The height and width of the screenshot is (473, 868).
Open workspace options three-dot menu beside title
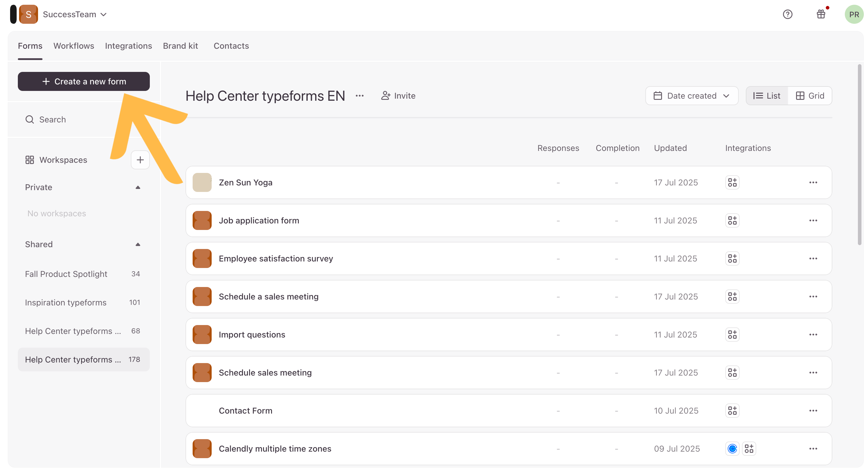[359, 96]
